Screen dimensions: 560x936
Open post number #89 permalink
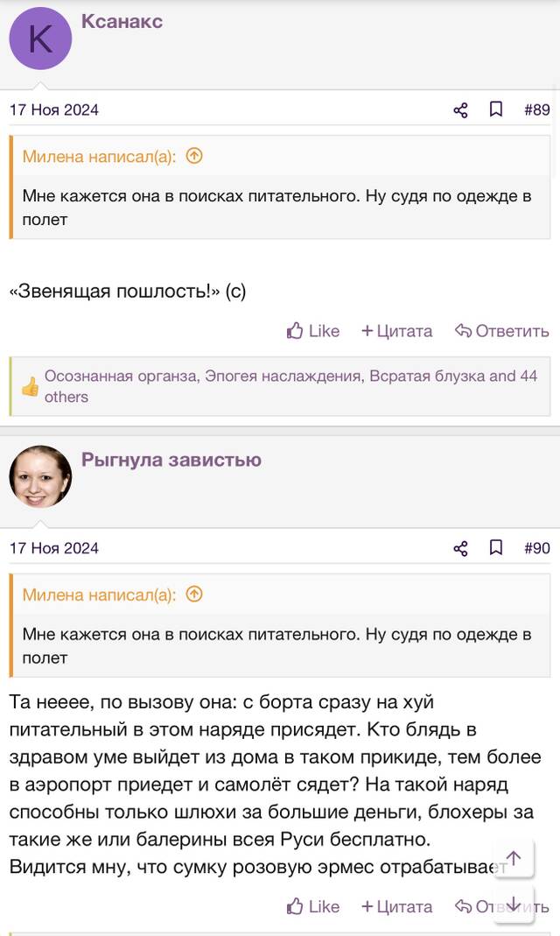pos(536,109)
